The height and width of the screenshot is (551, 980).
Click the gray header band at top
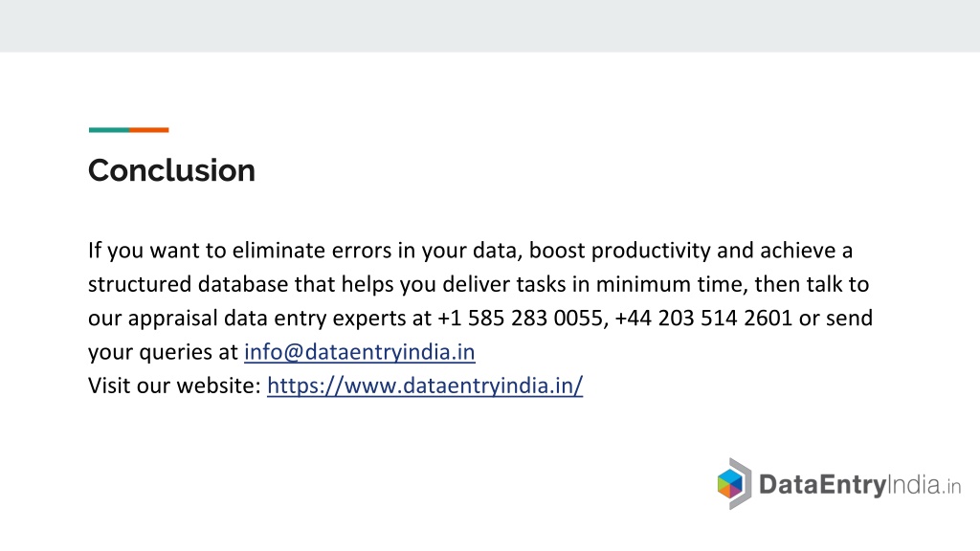[x=490, y=26]
